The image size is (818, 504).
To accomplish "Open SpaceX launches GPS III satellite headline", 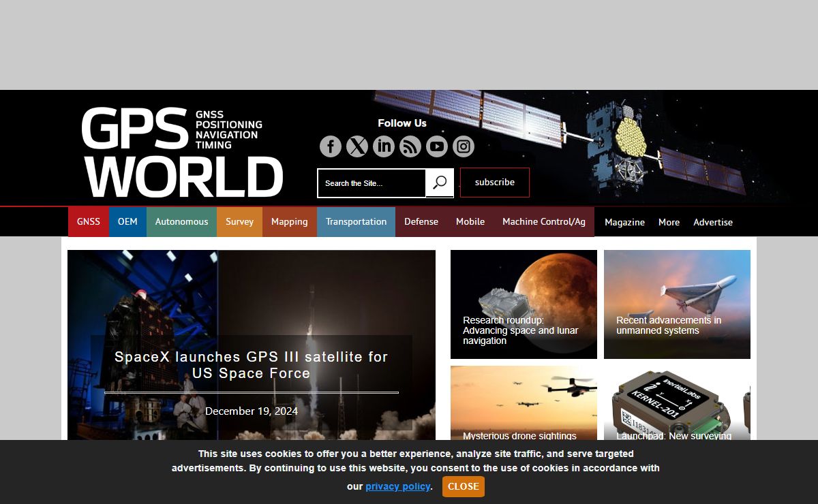I will pos(252,365).
